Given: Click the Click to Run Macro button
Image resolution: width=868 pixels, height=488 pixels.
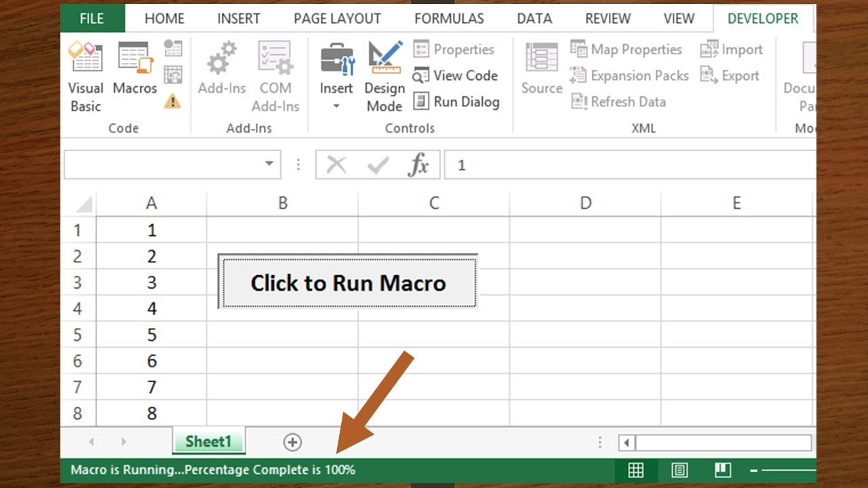Looking at the screenshot, I should (x=348, y=282).
